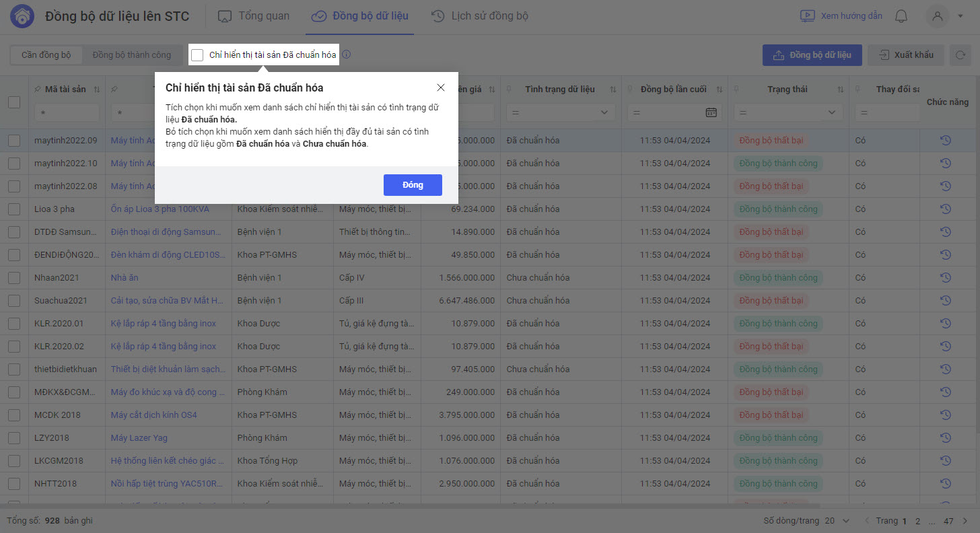
Task: Open the Số dòng/trang page size dropdown
Action: [x=838, y=521]
